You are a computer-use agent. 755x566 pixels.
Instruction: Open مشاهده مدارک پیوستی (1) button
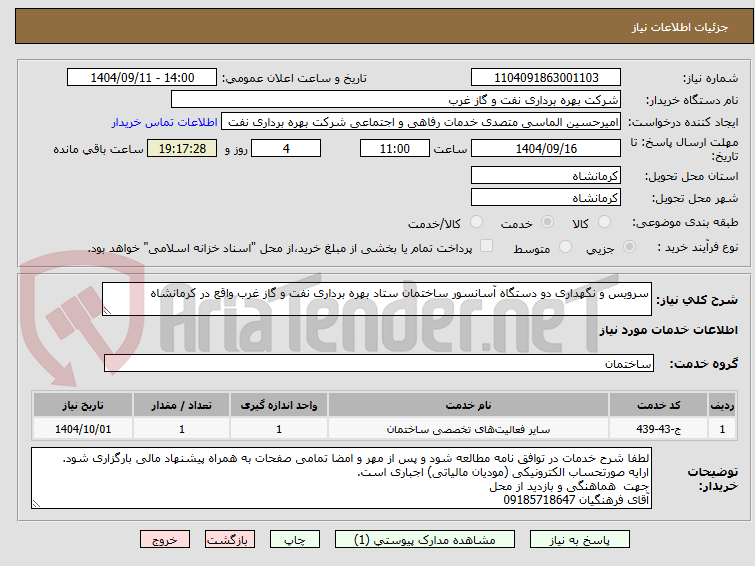(x=425, y=540)
